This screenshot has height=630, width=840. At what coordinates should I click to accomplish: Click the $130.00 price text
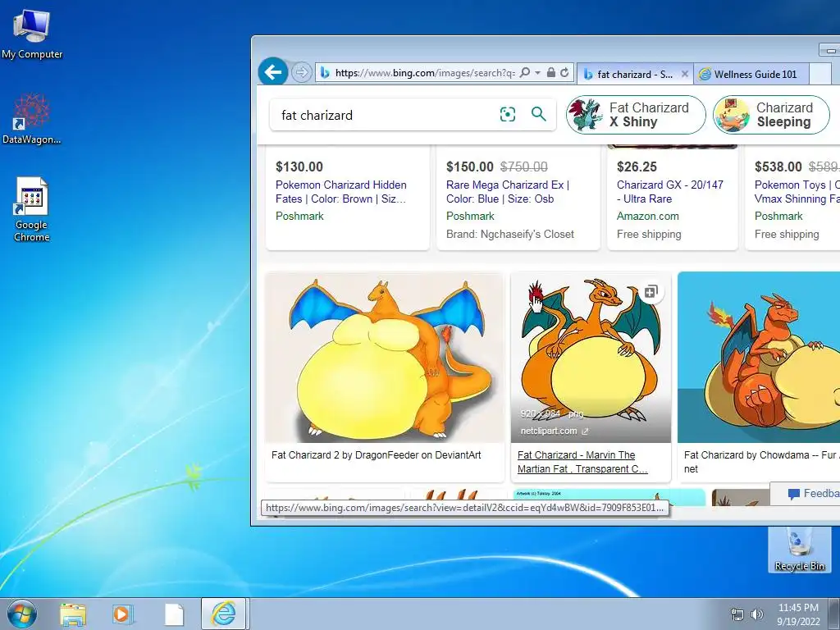[299, 167]
